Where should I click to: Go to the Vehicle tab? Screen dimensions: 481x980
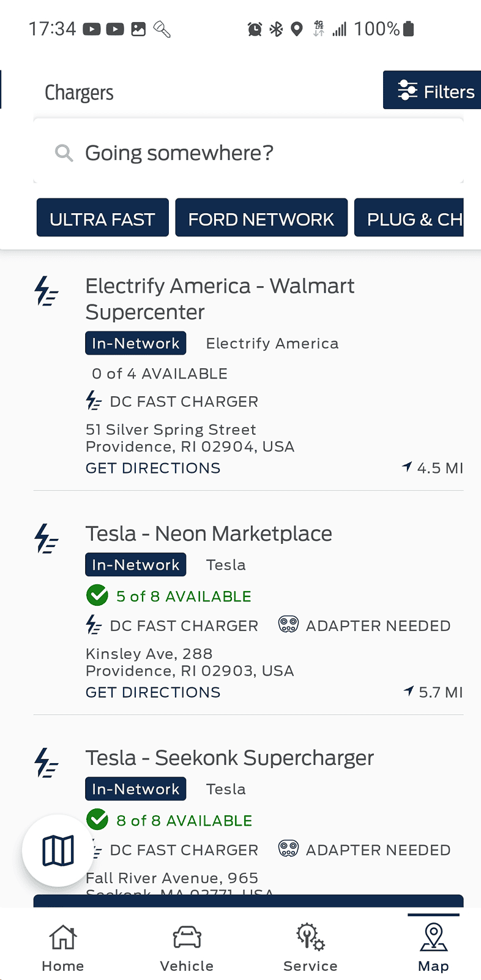[187, 947]
